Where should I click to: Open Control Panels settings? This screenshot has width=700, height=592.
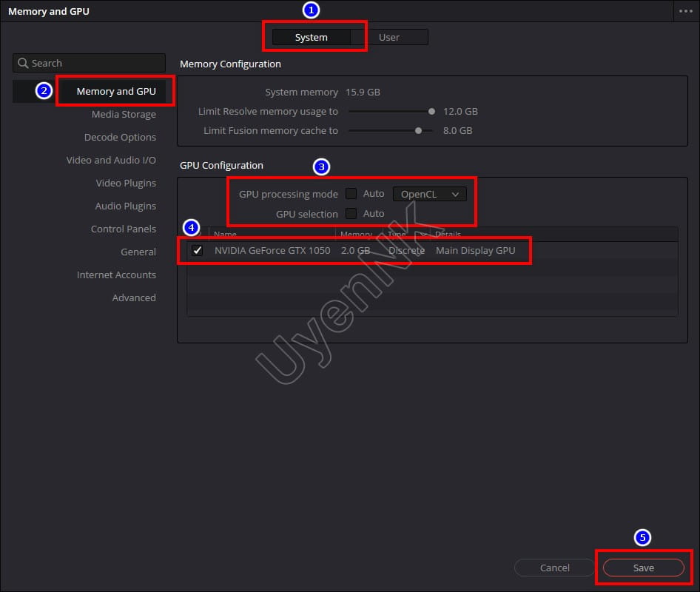coord(124,229)
